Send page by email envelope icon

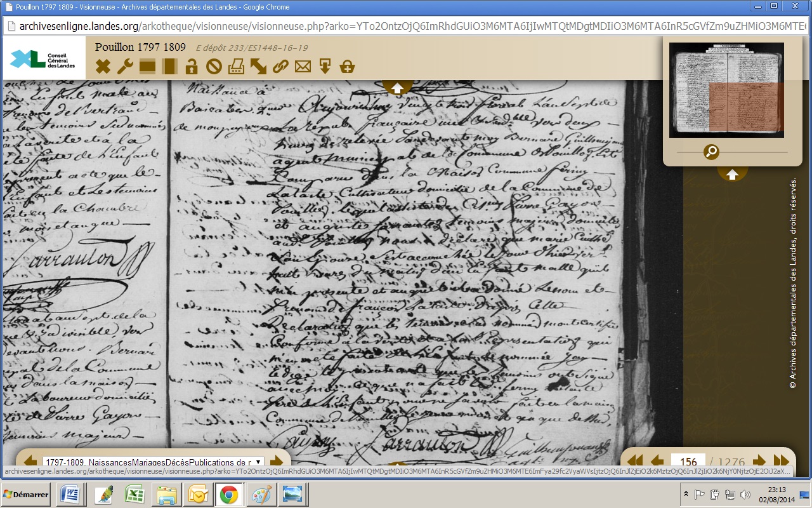click(x=303, y=66)
